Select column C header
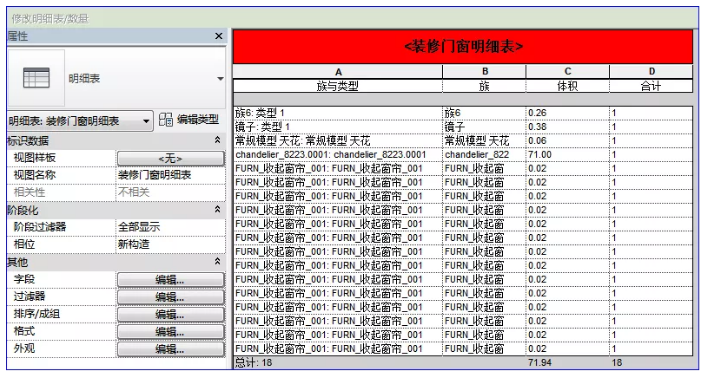The height and width of the screenshot is (376, 709). (x=567, y=71)
